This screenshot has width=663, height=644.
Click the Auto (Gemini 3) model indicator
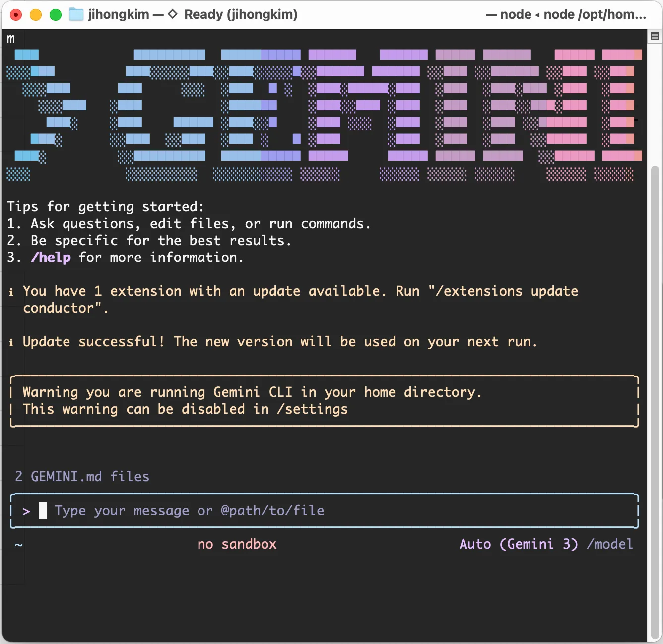[519, 544]
